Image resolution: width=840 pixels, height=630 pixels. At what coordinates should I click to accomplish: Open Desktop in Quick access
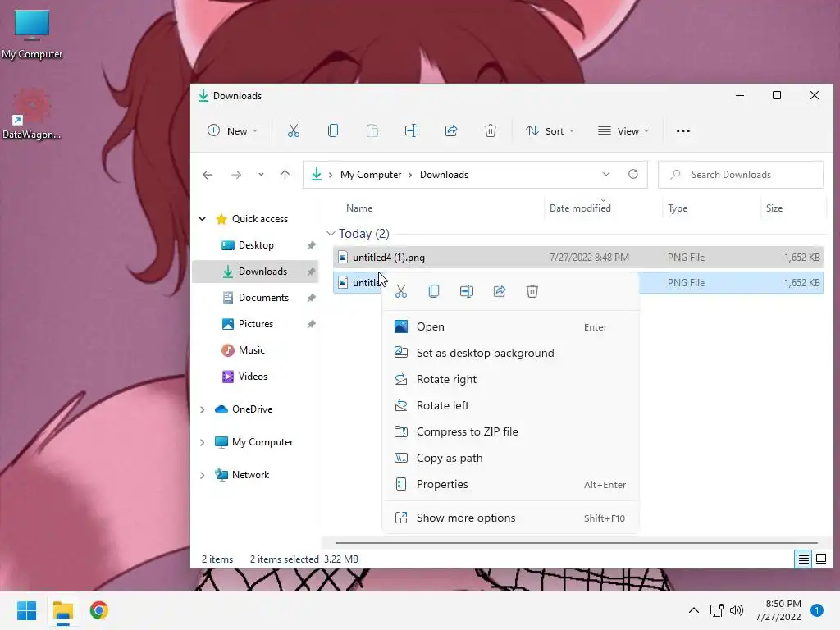tap(256, 245)
